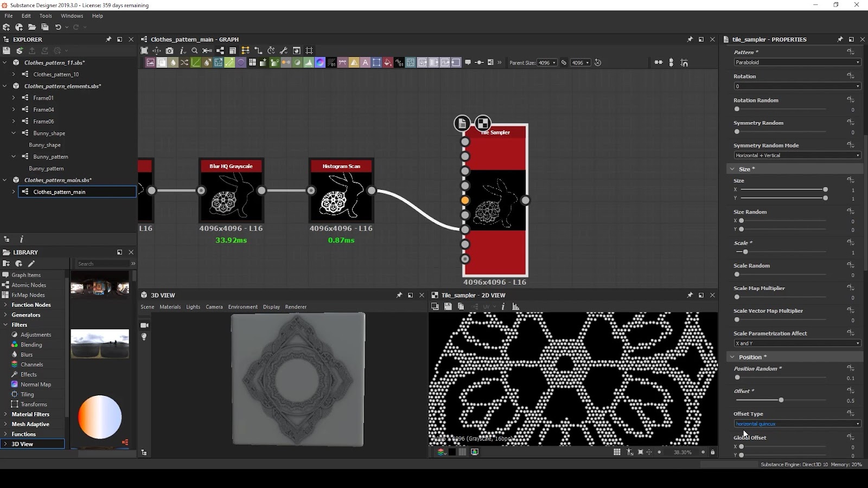The image size is (868, 488).
Task: Click the open folder icon in main toolbar
Action: (32, 27)
